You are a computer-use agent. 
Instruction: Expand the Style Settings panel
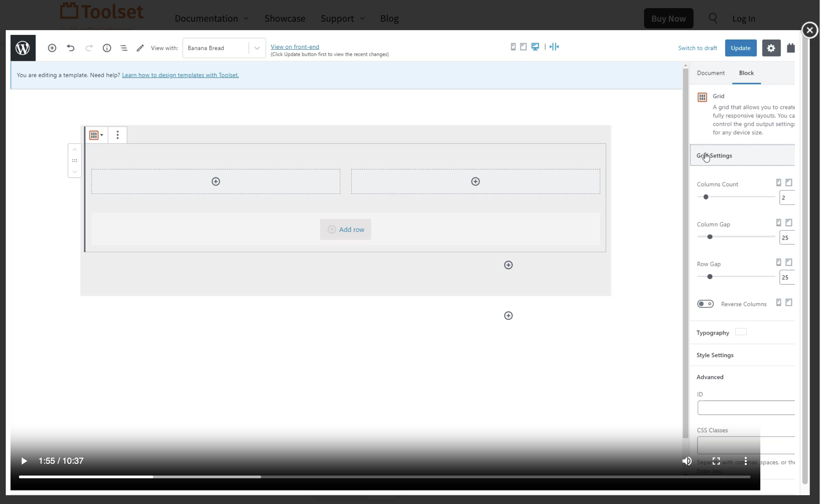[742, 355]
